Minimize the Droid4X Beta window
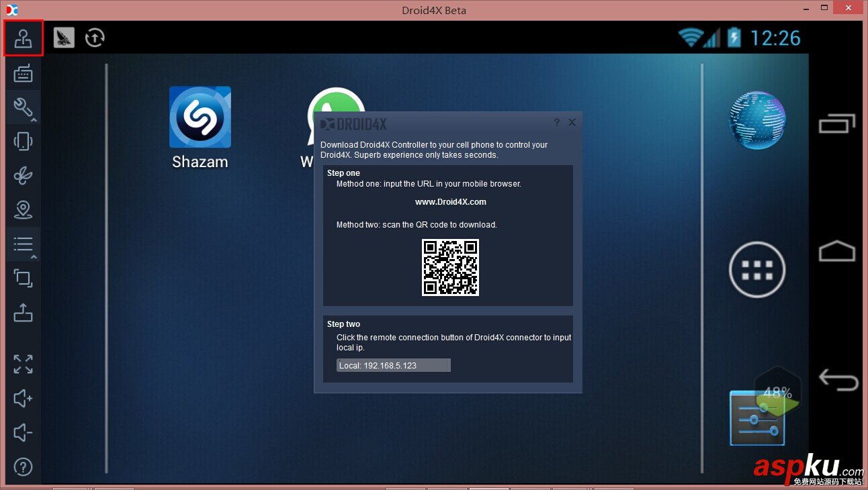 click(x=806, y=8)
